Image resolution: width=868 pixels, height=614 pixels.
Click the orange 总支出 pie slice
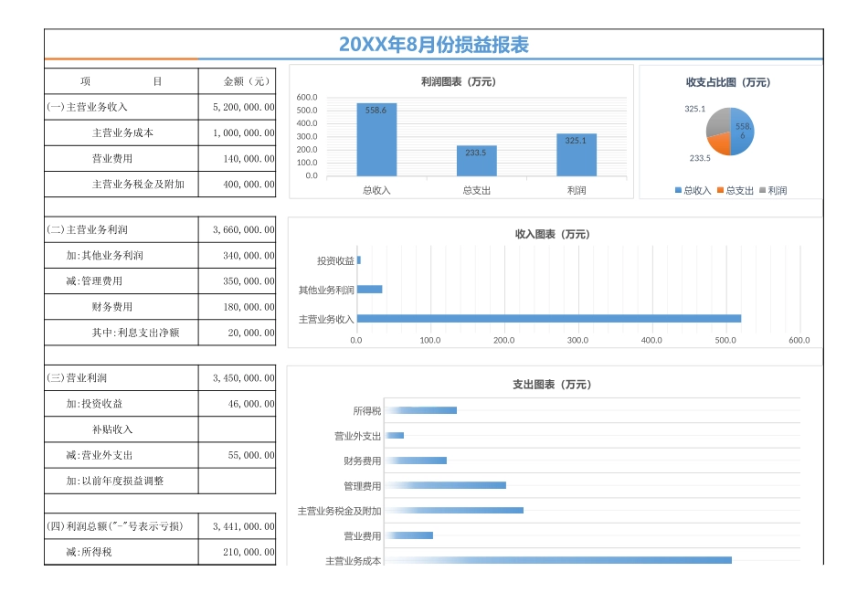click(720, 145)
